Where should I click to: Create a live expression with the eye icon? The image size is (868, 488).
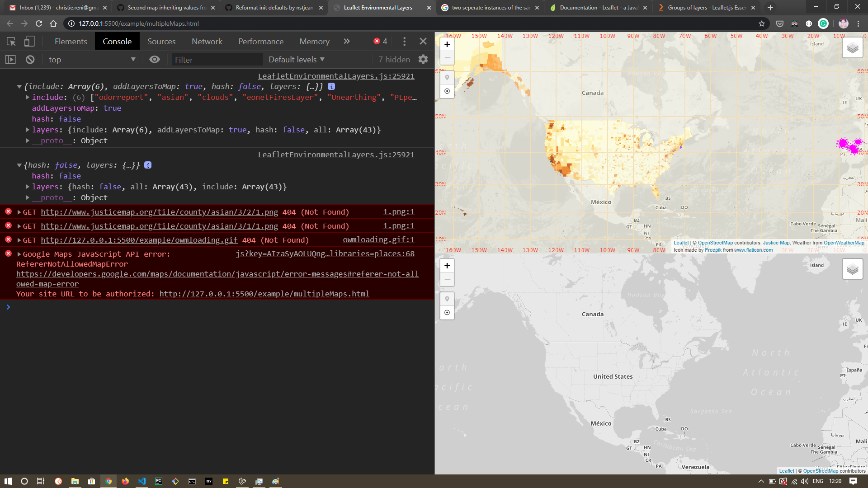click(155, 59)
